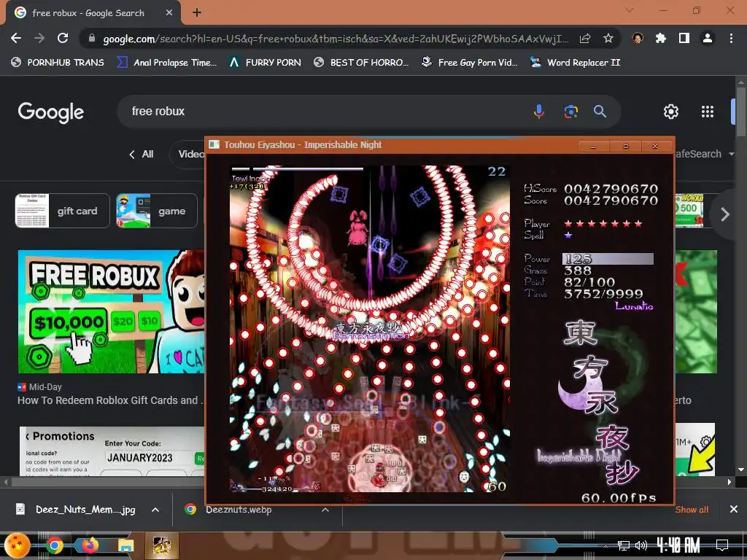Click the Touhou window title icon
Image resolution: width=747 pixels, height=560 pixels.
214,145
